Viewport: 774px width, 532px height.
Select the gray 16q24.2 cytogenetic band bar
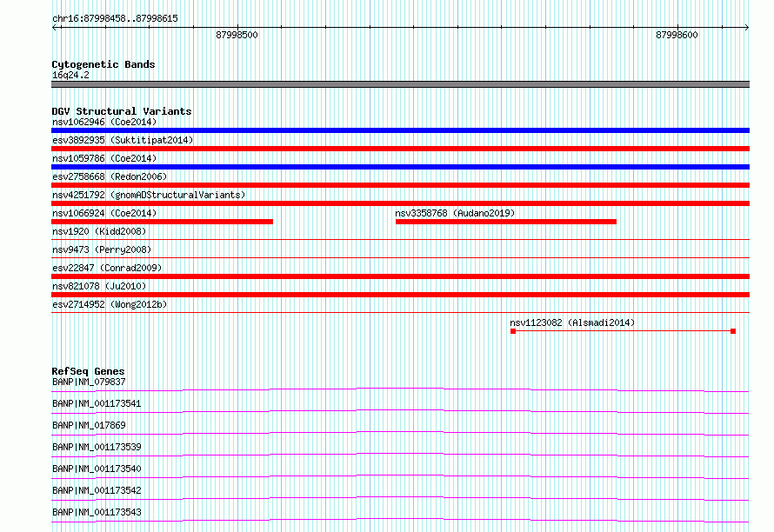[x=400, y=84]
